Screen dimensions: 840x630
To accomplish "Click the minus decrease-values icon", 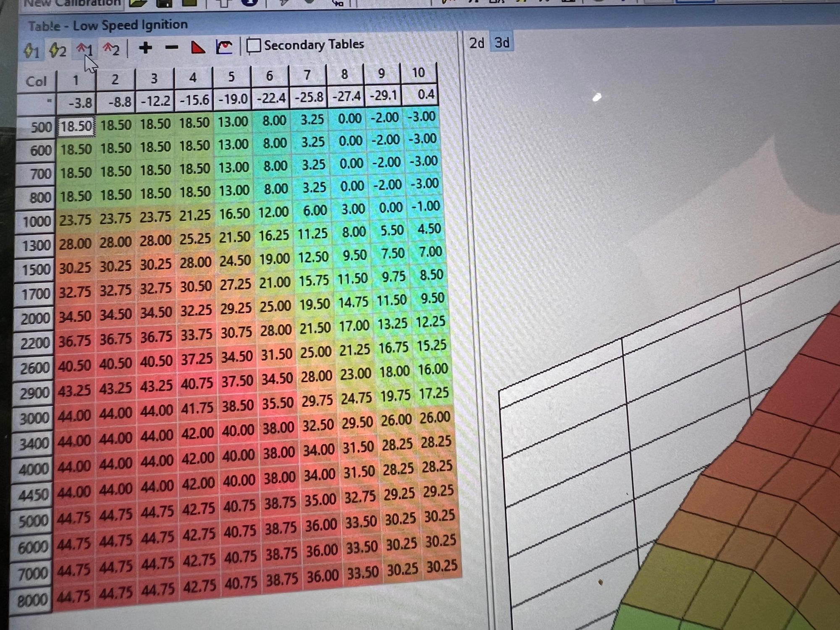I will pos(171,47).
